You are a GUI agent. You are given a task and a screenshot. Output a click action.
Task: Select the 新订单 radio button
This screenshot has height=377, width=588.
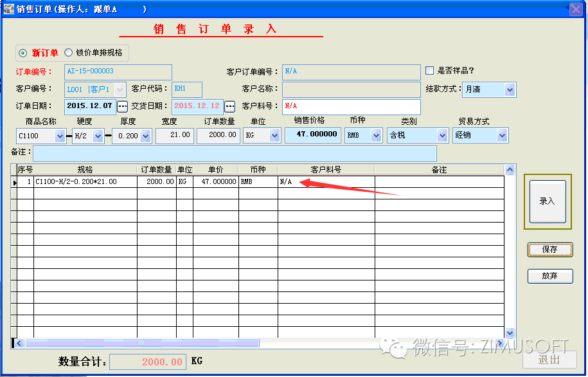[23, 53]
